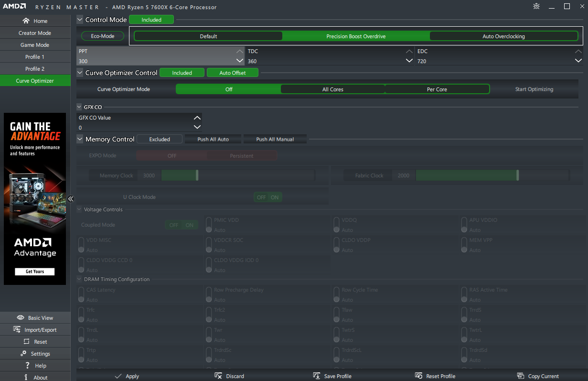This screenshot has width=588, height=381.
Task: Increase TDC value with up arrow
Action: 409,51
